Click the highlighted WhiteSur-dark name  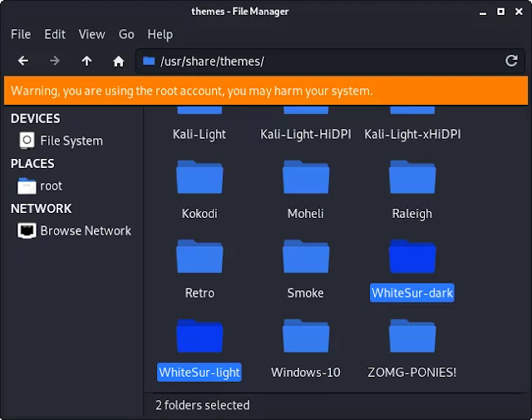click(412, 293)
